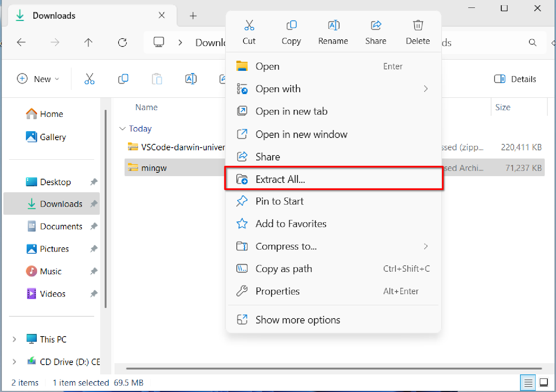Open the Documents folder in sidebar
The height and width of the screenshot is (392, 556).
[61, 226]
